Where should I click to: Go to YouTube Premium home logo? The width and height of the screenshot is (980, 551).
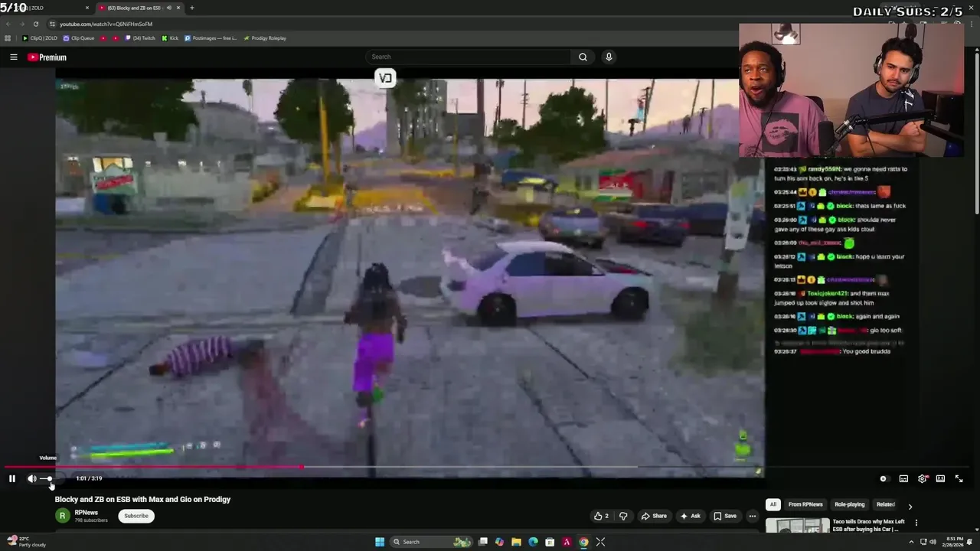47,57
